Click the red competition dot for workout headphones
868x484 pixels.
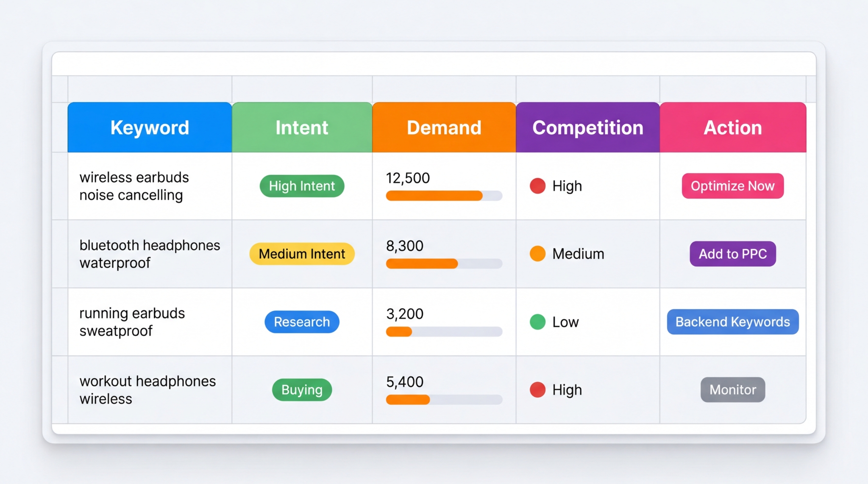tap(537, 390)
